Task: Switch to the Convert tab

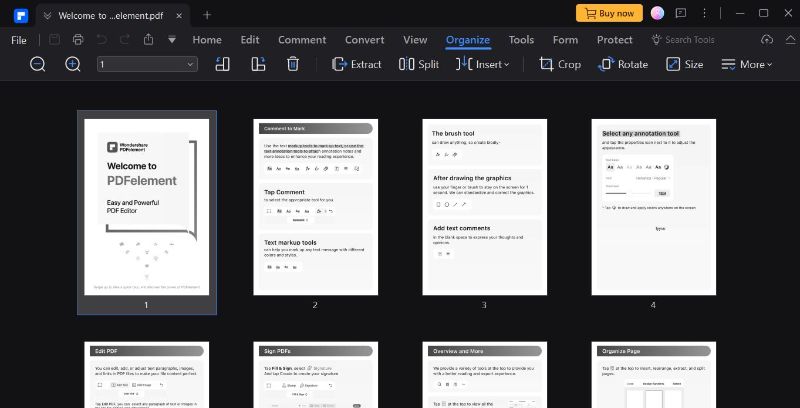Action: (x=364, y=40)
